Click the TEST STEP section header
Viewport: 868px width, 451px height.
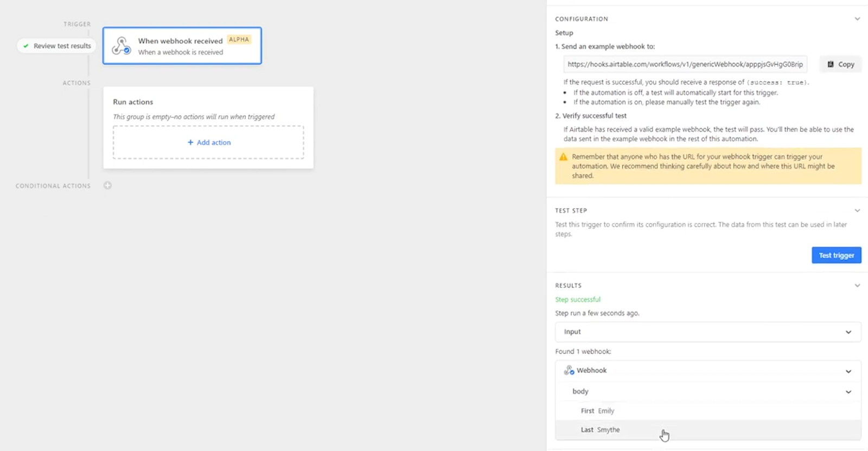(571, 211)
